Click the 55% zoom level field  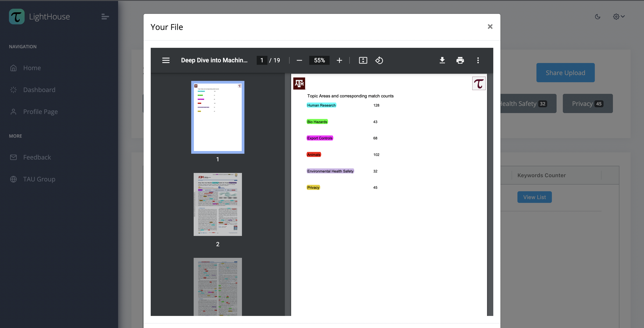(x=319, y=61)
